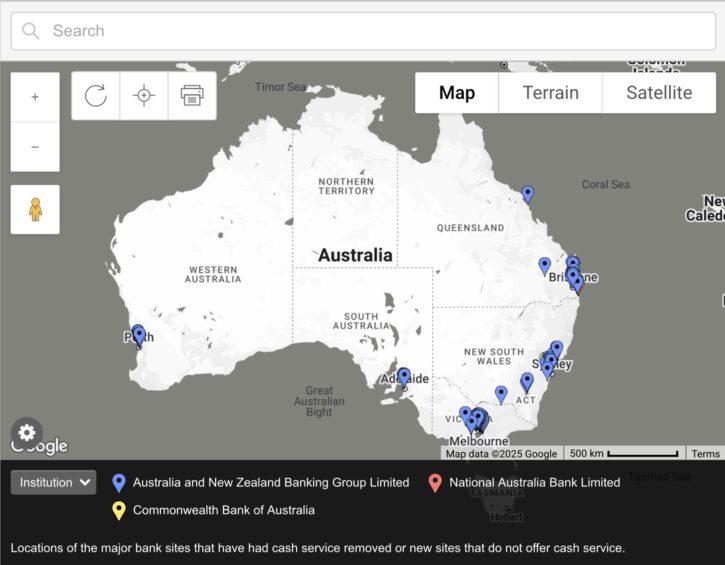This screenshot has height=565, width=725.
Task: Reset the map with the refresh icon
Action: (x=96, y=96)
